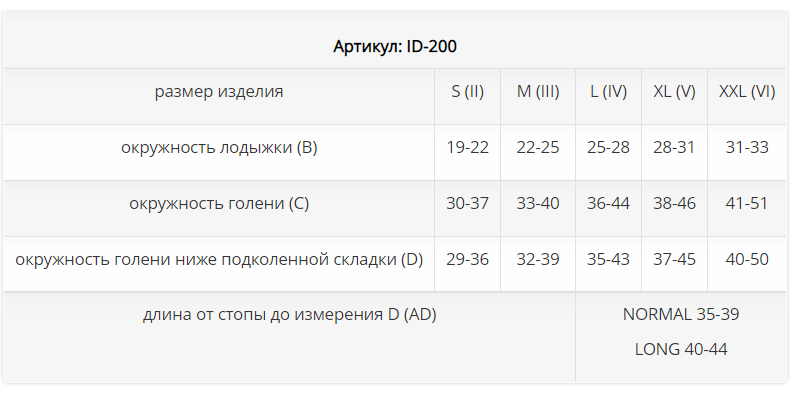This screenshot has height=397, width=794.
Task: Click the 38-46 calf value cell
Action: point(674,203)
